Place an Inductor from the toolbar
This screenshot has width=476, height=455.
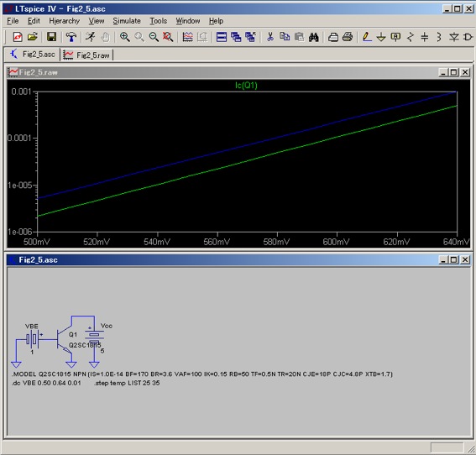(x=439, y=37)
